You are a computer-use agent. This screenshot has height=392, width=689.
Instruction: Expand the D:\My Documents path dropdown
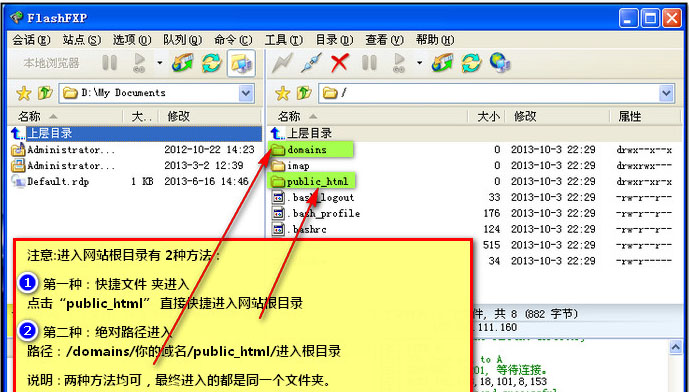246,93
